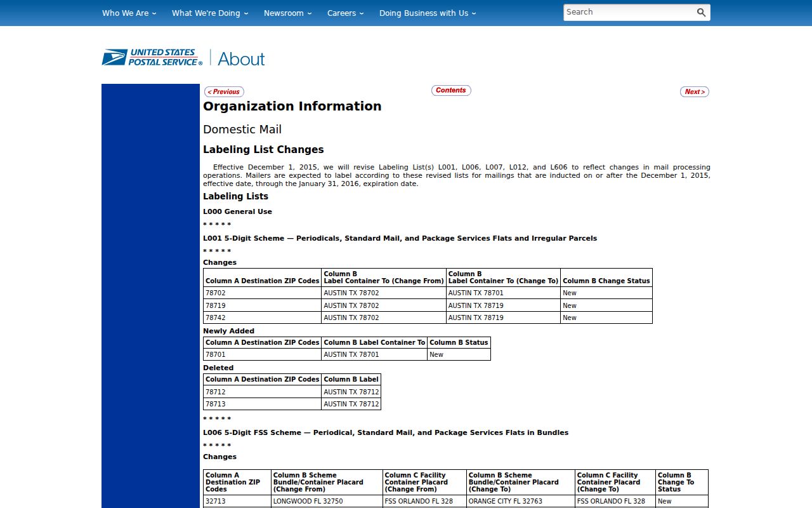Viewport: 812px width, 508px height.
Task: Go to the Previous page
Action: 224,91
